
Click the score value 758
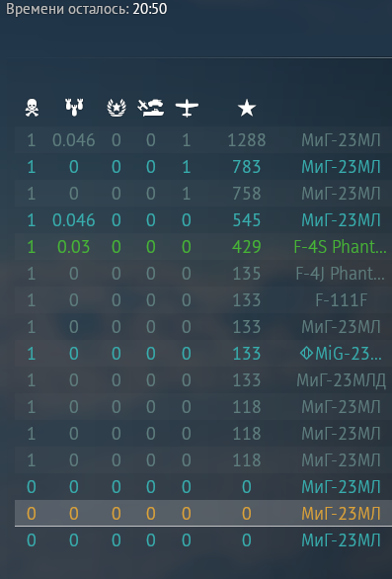tap(247, 194)
